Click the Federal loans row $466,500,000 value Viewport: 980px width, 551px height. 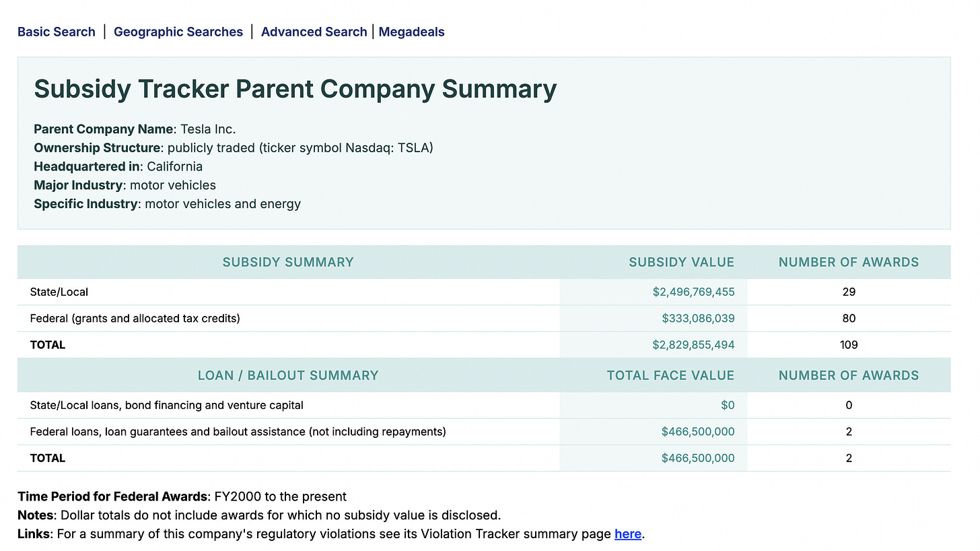(698, 432)
